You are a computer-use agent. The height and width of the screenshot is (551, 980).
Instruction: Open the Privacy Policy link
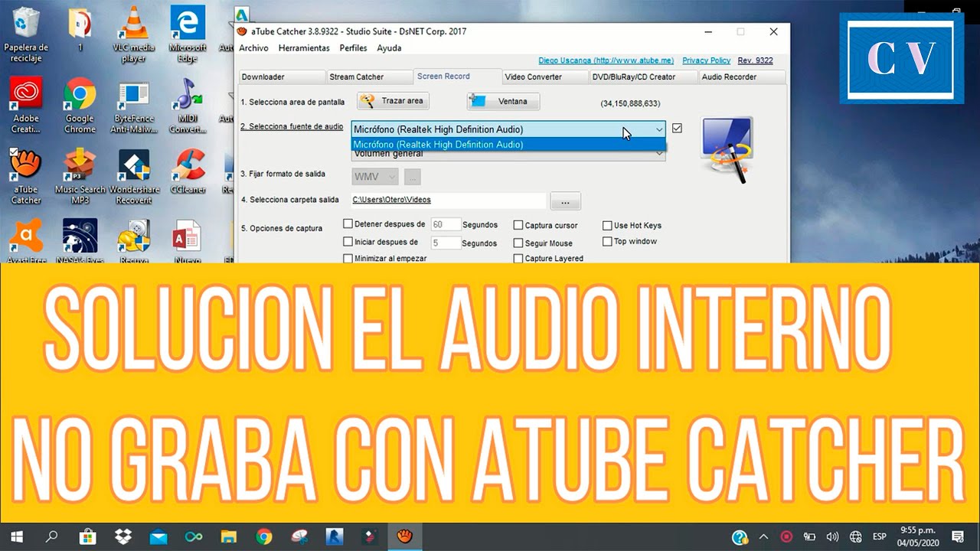click(x=706, y=60)
